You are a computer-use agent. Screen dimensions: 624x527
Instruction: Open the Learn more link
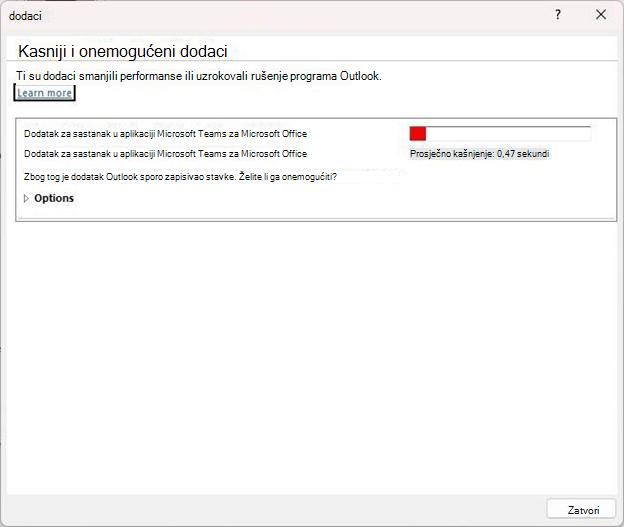[45, 93]
